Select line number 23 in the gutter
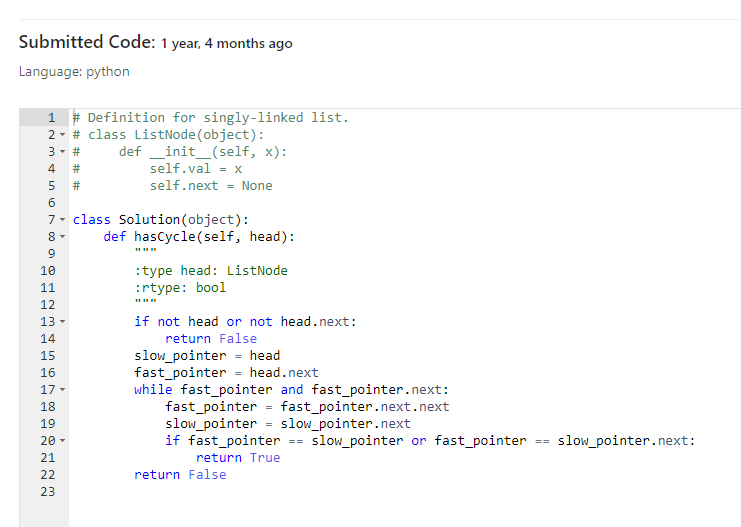741x527 pixels. (48, 492)
